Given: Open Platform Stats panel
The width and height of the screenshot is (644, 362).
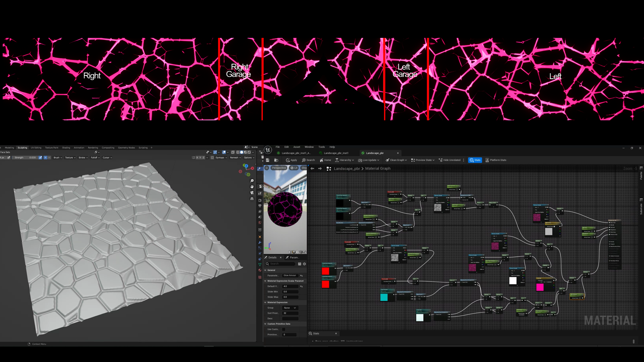Looking at the screenshot, I should click(x=495, y=160).
